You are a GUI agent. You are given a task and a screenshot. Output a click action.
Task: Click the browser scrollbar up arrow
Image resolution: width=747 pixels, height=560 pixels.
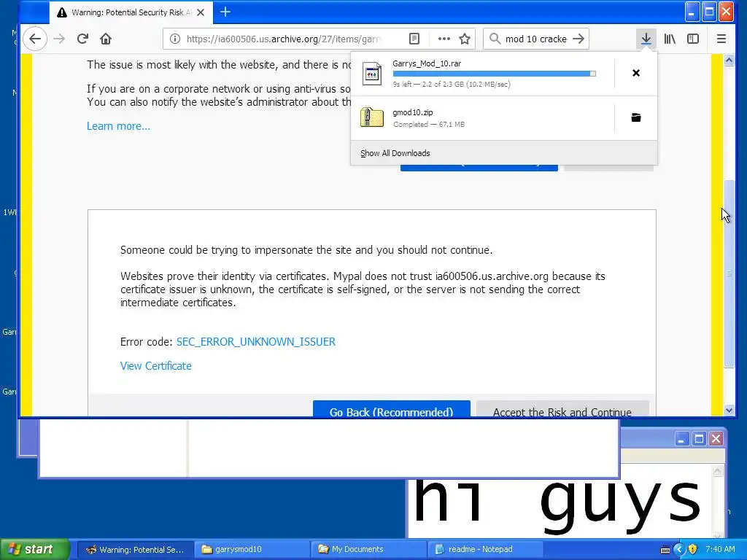[729, 60]
